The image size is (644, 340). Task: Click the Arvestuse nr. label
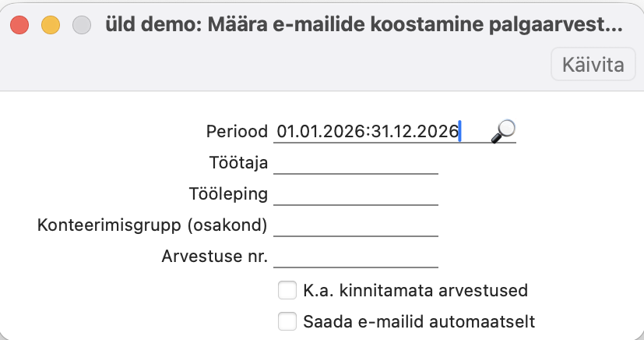(x=215, y=257)
